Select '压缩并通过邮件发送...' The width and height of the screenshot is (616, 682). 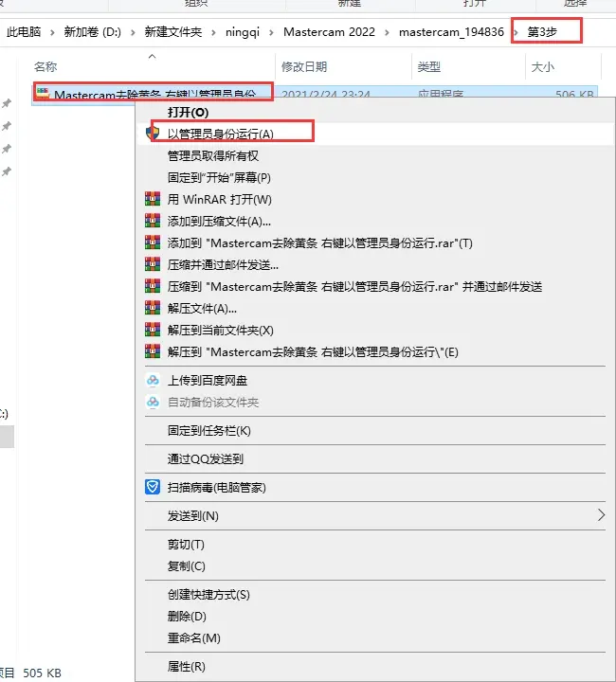(223, 264)
